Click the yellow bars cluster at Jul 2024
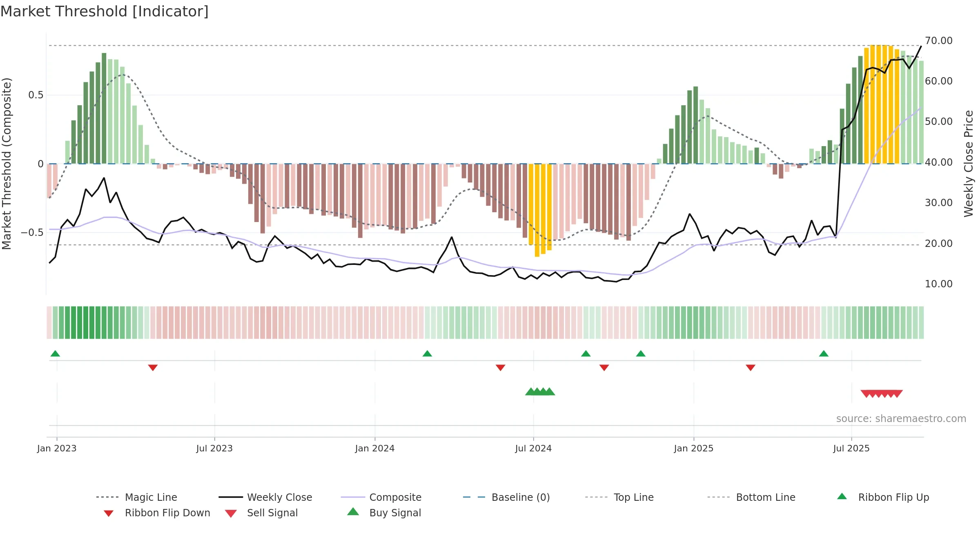The width and height of the screenshot is (980, 551). point(540,210)
